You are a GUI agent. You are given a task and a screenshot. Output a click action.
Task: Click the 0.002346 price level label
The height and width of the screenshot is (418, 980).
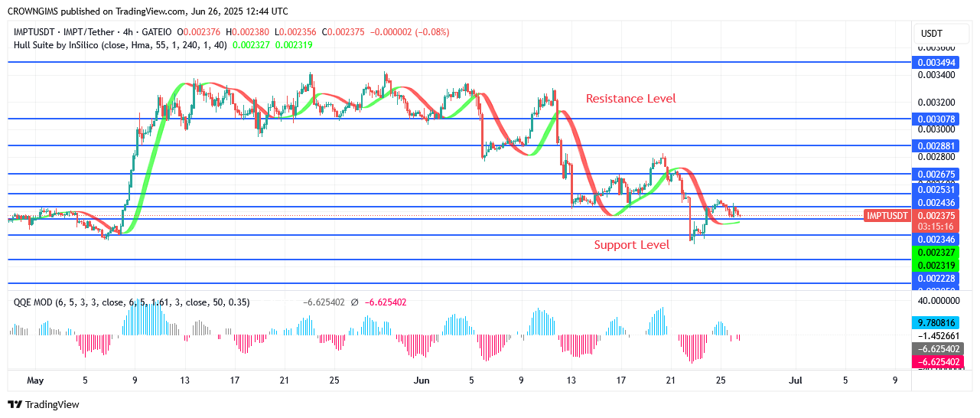934,240
